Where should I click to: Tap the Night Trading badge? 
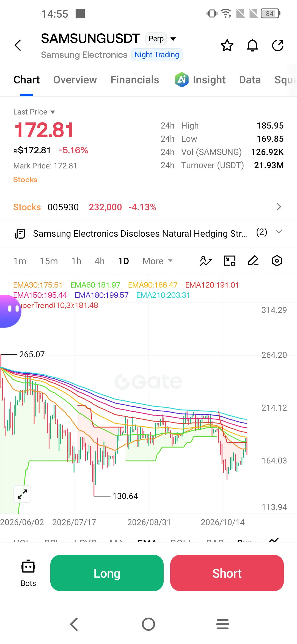tap(157, 55)
